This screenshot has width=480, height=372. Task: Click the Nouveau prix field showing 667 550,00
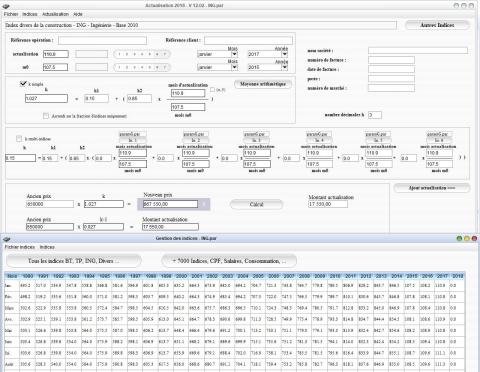pyautogui.click(x=170, y=204)
